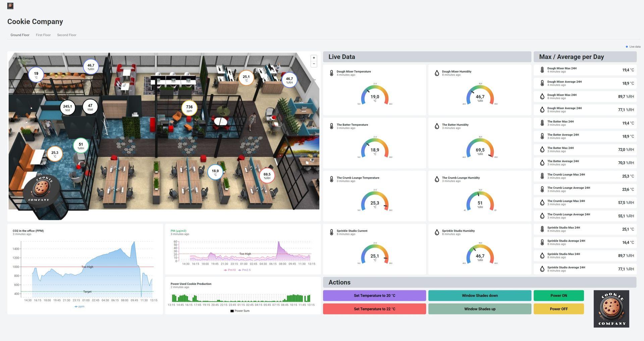Click the Sprinkle Studio Humidity gauge
The image size is (644, 341).
coord(480,254)
